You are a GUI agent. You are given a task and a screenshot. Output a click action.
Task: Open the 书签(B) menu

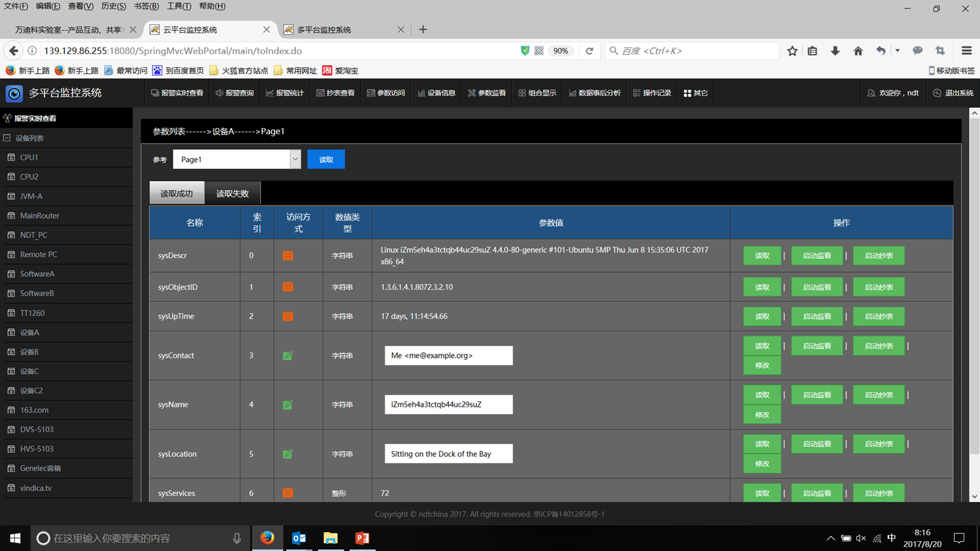[x=146, y=6]
